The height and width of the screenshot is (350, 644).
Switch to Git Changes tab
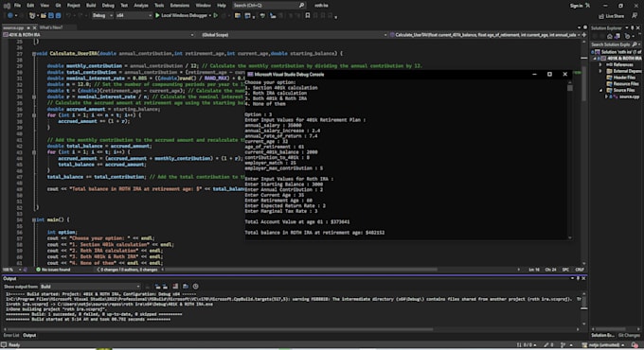pyautogui.click(x=629, y=335)
